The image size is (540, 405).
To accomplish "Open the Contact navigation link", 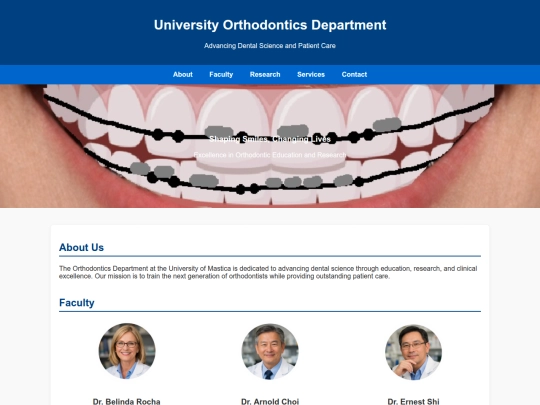I will 354,74.
